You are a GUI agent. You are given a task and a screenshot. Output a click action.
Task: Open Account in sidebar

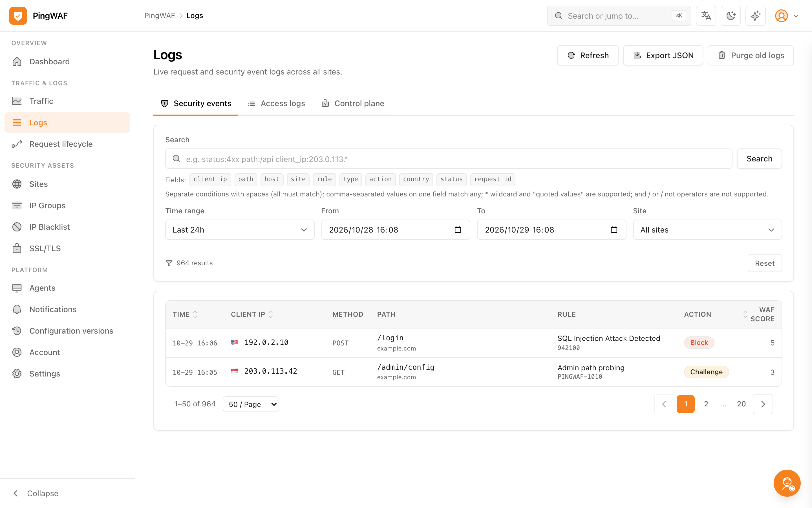click(x=67, y=352)
